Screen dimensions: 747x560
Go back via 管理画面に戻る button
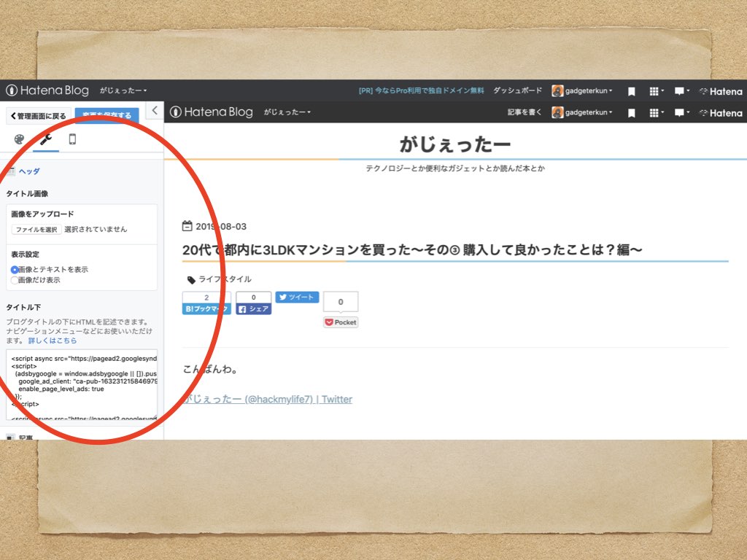click(39, 116)
